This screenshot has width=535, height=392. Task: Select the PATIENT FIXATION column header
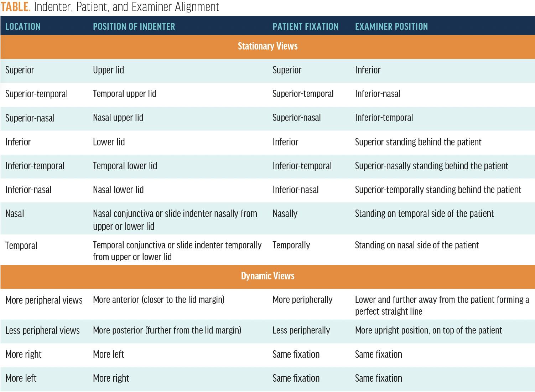pos(305,27)
